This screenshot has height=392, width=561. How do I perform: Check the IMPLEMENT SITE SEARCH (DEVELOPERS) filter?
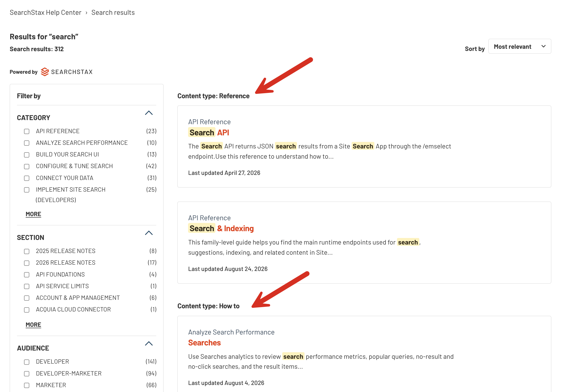coord(27,190)
